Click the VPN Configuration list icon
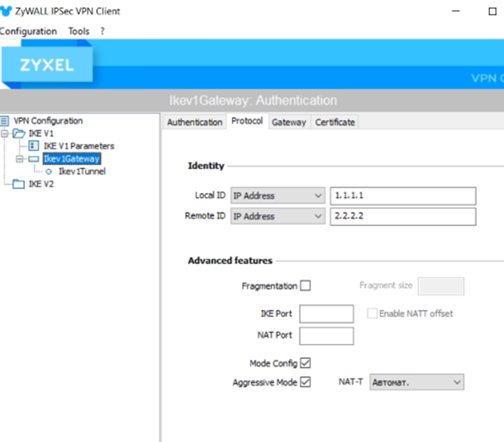Image resolution: width=504 pixels, height=442 pixels. [x=4, y=121]
